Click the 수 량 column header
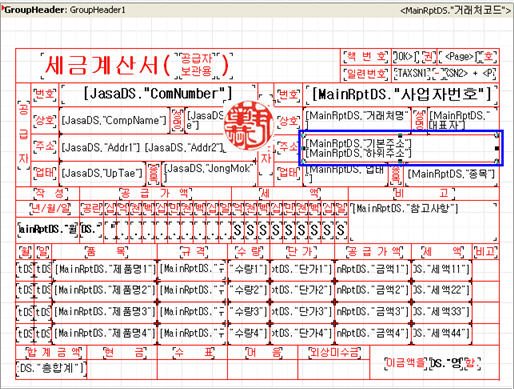The height and width of the screenshot is (389, 514). coord(248,251)
